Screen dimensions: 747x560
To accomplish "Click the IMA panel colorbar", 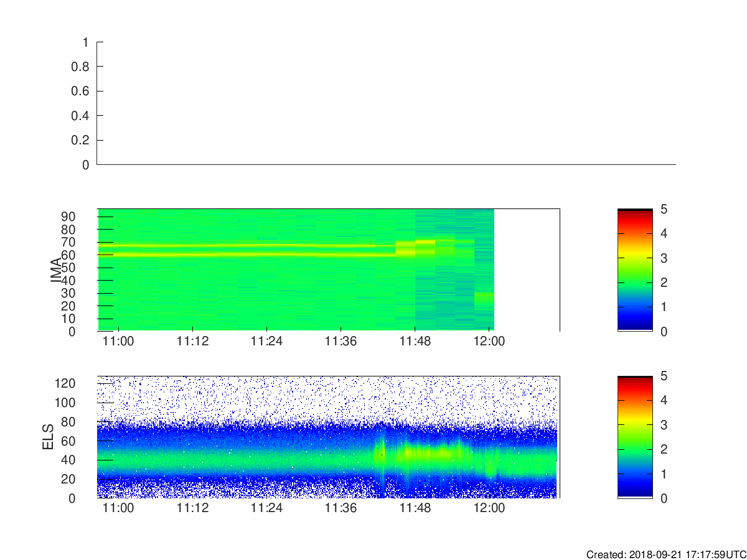I will tap(635, 270).
